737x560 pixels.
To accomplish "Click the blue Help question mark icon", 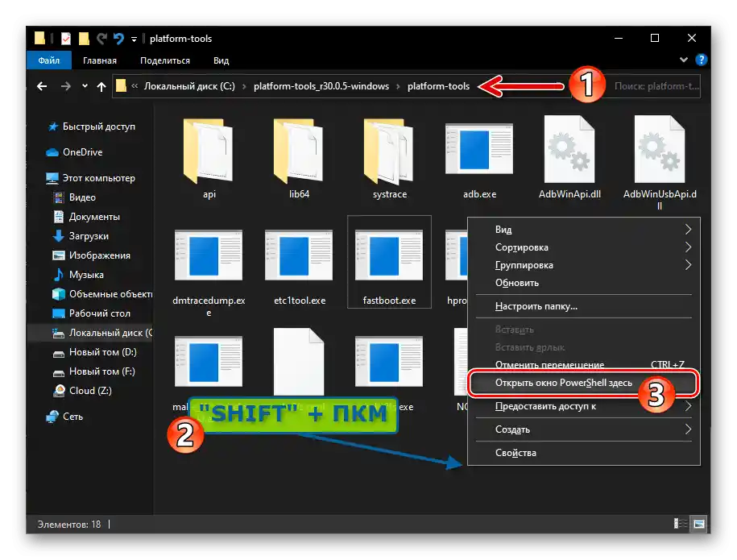I will click(x=701, y=60).
